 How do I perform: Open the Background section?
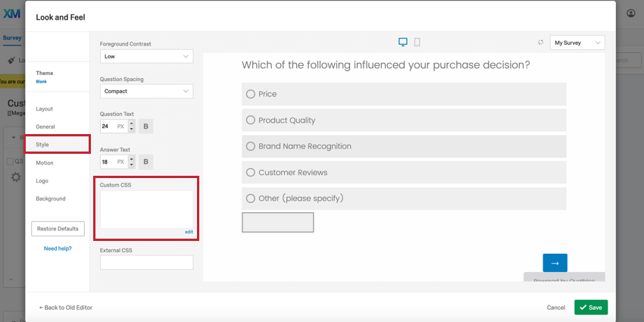coord(51,199)
